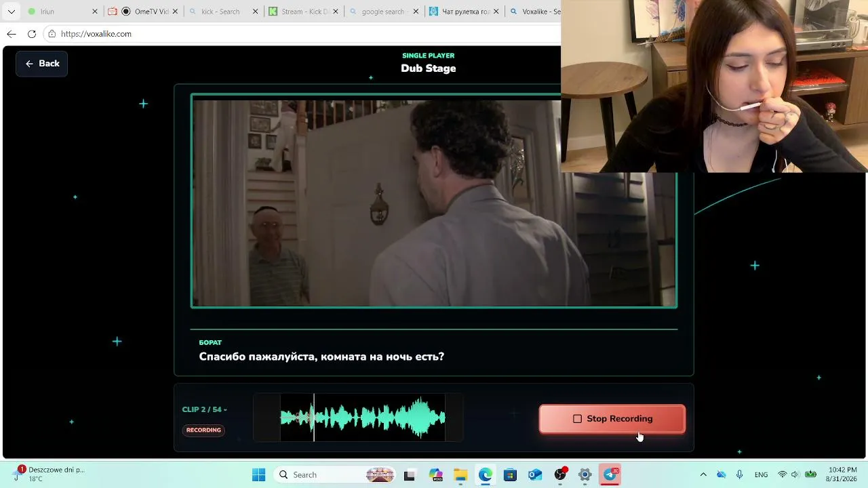The width and height of the screenshot is (868, 488).
Task: Switch the ENG input language indicator
Action: pyautogui.click(x=761, y=475)
